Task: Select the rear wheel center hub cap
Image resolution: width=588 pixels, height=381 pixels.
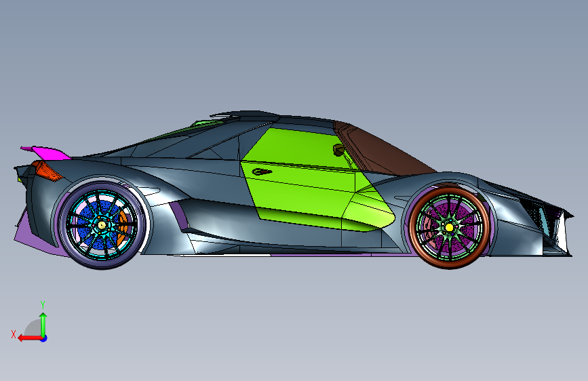Action: point(102,225)
